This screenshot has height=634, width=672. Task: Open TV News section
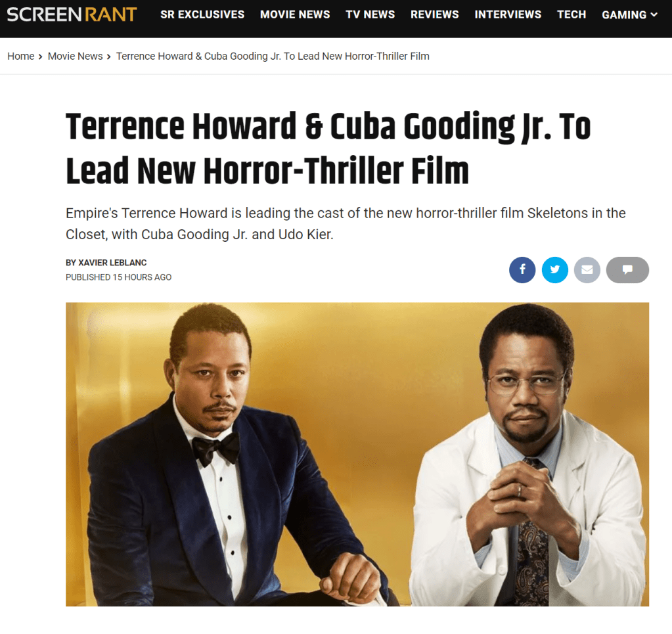(x=370, y=14)
